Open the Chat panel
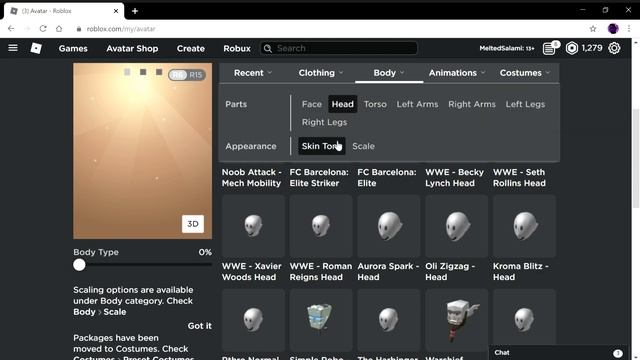Viewport: 640px width, 360px height. (x=558, y=353)
